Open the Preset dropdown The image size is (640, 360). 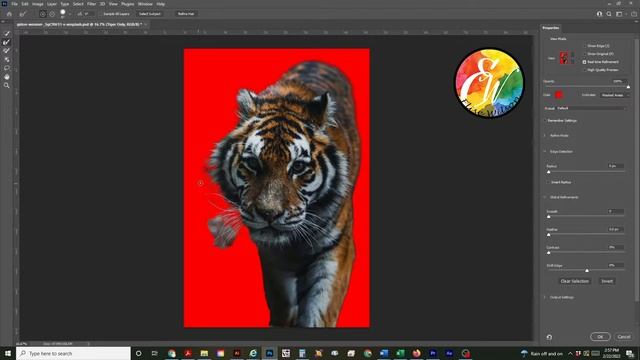591,108
